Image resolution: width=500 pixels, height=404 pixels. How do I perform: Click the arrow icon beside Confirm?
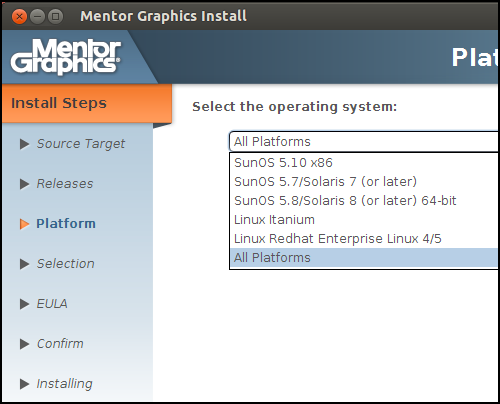point(24,344)
